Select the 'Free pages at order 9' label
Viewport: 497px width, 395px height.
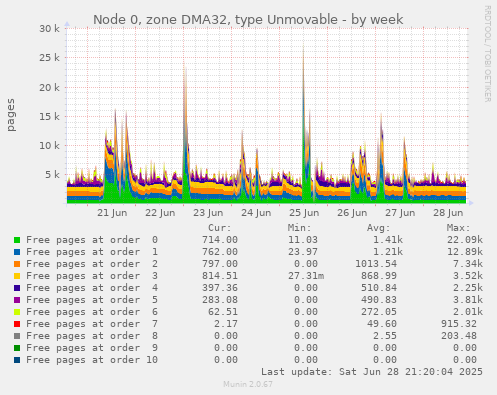click(x=92, y=348)
